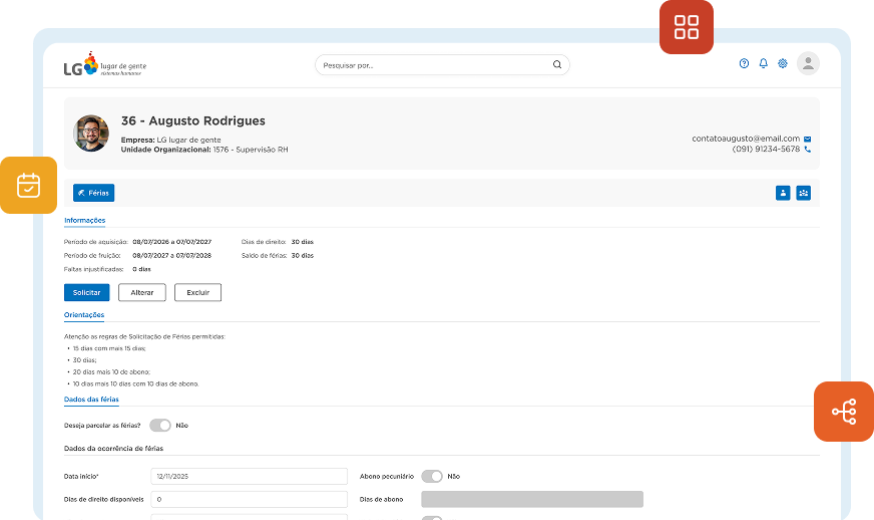Click the email envelope icon

point(807,139)
